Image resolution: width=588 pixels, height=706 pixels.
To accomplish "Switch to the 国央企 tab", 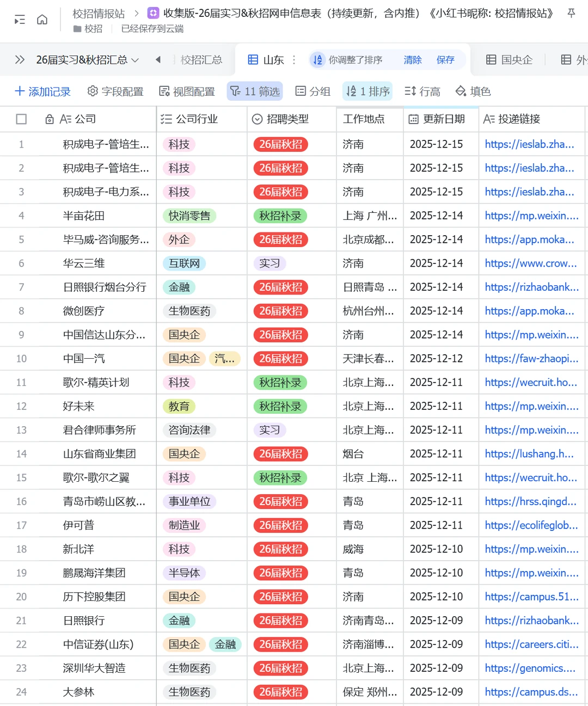I will [x=509, y=60].
